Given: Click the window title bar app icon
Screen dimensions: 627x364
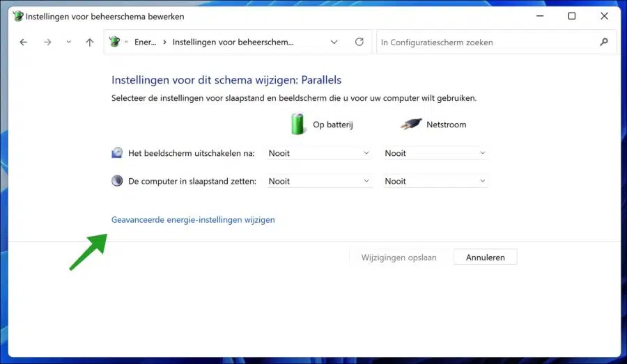Looking at the screenshot, I should 18,17.
